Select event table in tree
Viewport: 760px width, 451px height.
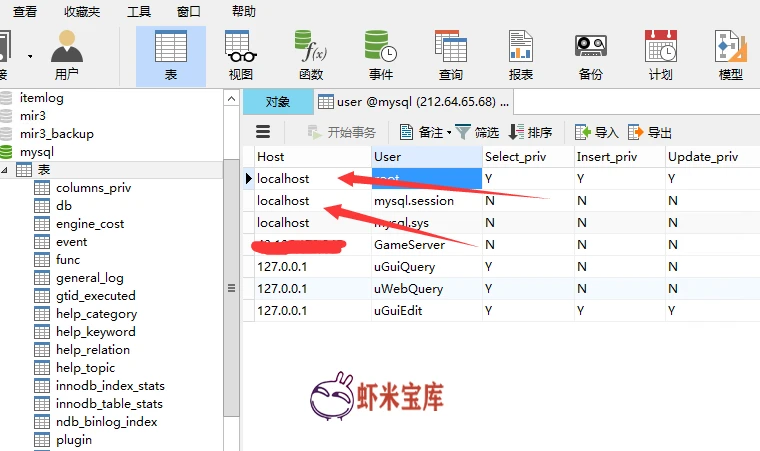coord(71,242)
